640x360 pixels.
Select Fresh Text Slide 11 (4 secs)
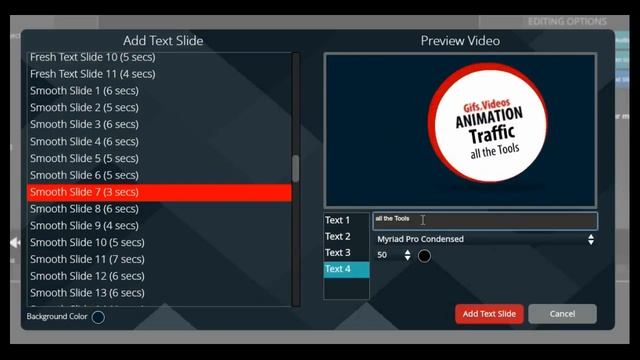(x=159, y=74)
